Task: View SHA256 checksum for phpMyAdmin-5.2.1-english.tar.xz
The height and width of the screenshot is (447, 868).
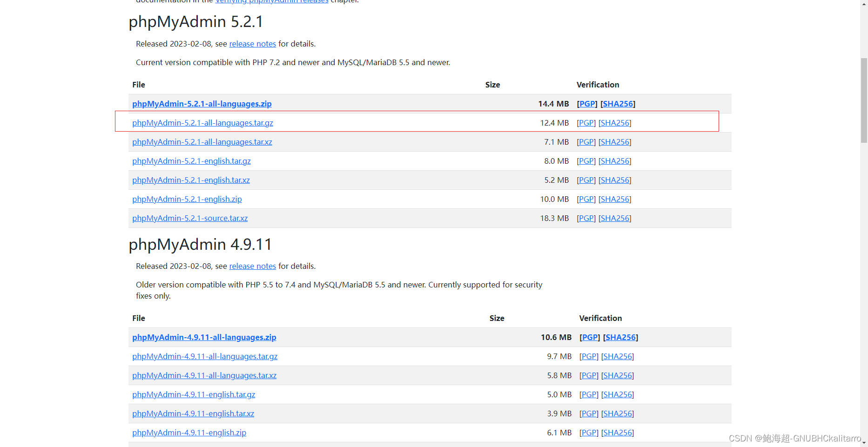Action: 615,180
